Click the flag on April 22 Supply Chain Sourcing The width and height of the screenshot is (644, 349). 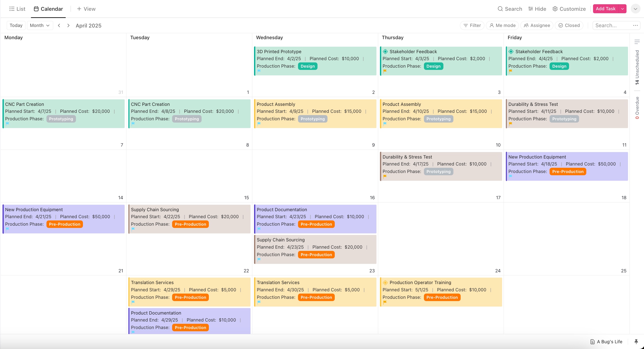point(133,229)
